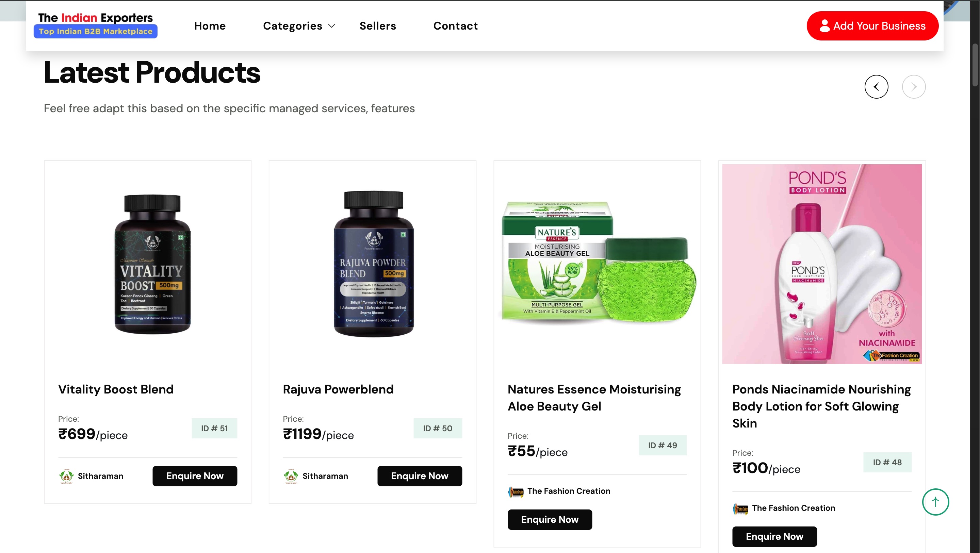Open the Vitality Boost Blend product title

pyautogui.click(x=116, y=389)
